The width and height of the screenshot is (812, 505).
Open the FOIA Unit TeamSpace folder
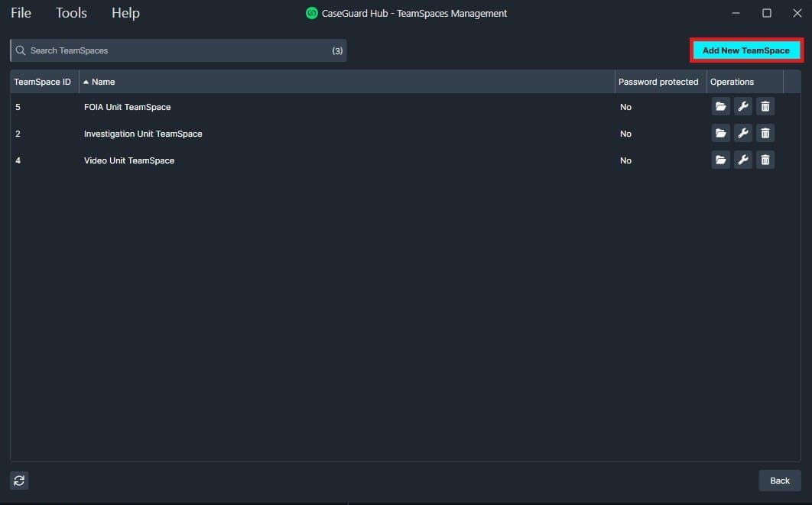[x=719, y=106]
